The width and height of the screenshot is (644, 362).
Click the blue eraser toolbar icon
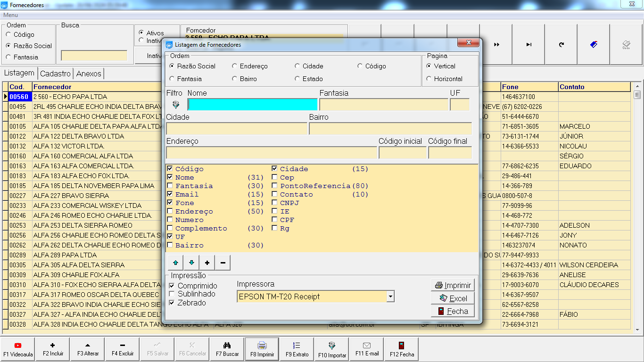click(594, 44)
